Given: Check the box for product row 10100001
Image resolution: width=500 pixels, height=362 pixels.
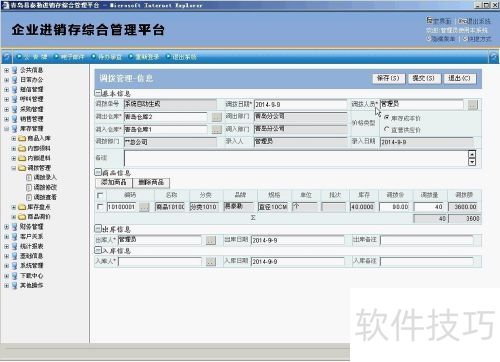Looking at the screenshot, I should pyautogui.click(x=100, y=207).
